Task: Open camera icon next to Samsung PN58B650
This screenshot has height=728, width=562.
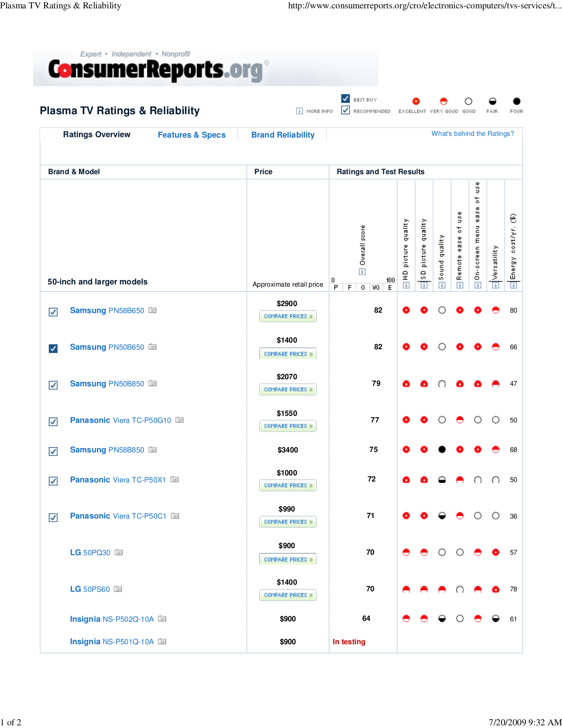Action: (153, 310)
